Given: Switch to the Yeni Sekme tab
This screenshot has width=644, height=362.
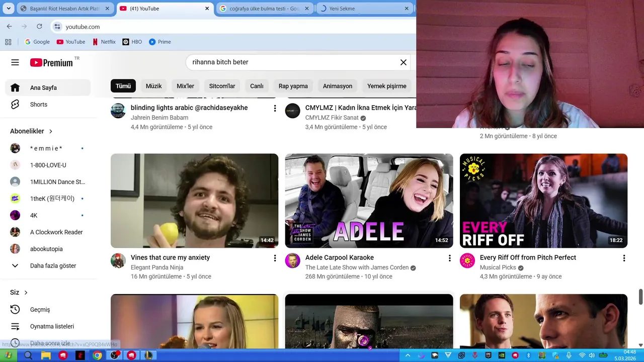Looking at the screenshot, I should pos(364,9).
